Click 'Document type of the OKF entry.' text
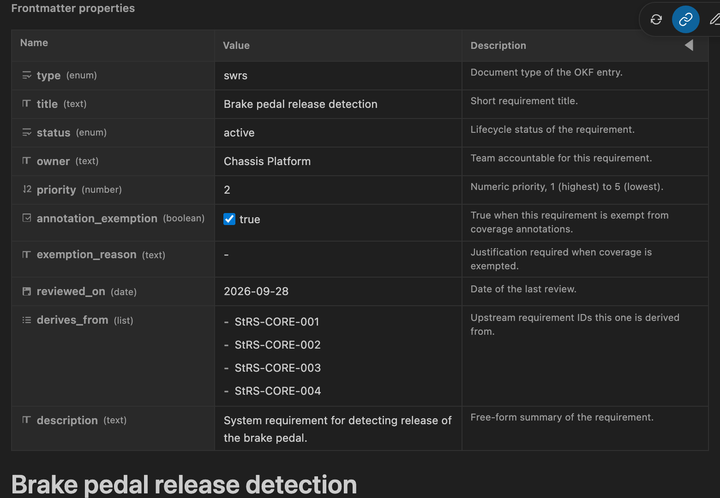 [546, 72]
